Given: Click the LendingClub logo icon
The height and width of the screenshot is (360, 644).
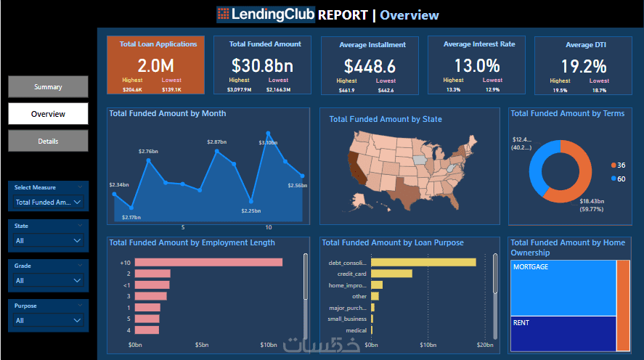Looking at the screenshot, I should pos(223,14).
